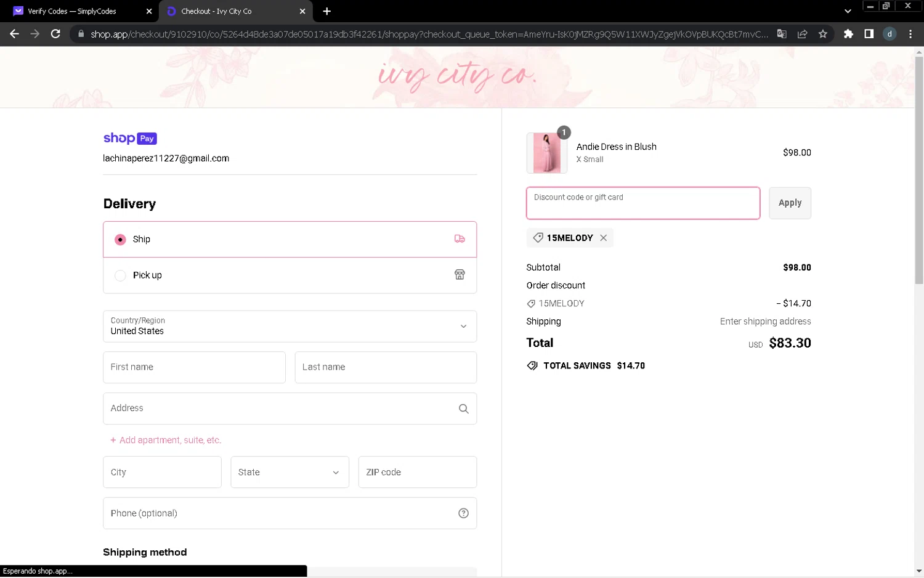Image resolution: width=924 pixels, height=578 pixels.
Task: Focus the ZIP code field
Action: [417, 472]
